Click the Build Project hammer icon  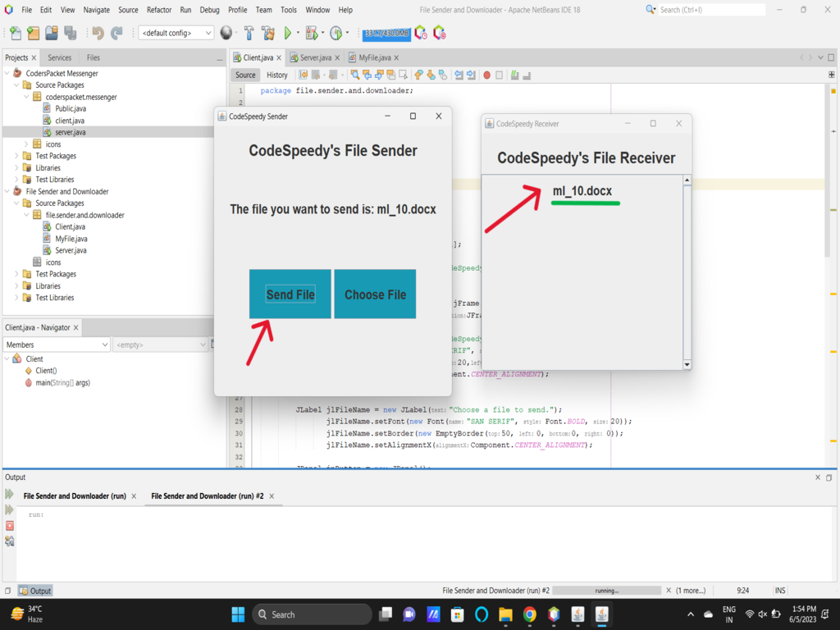pos(249,33)
